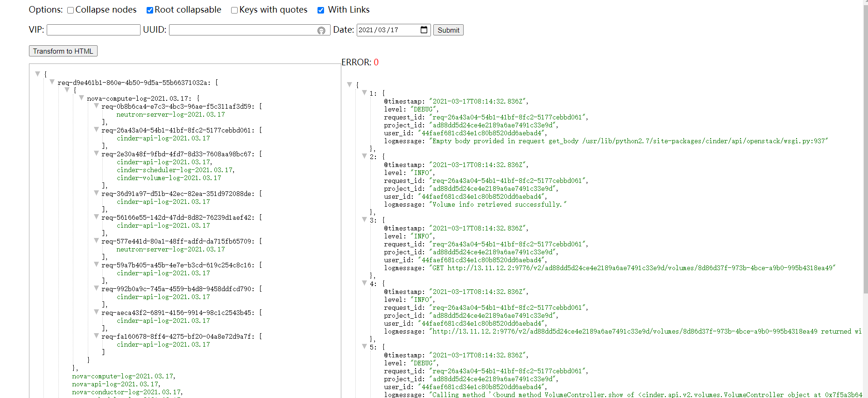Collapse req-59a7b405-a45b-4e7e array
The height and width of the screenshot is (398, 868).
97,264
